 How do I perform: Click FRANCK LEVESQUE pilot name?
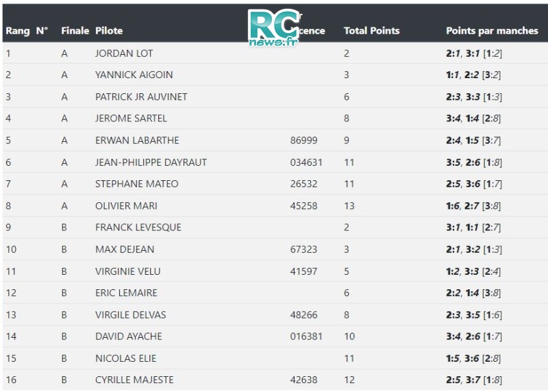(138, 228)
